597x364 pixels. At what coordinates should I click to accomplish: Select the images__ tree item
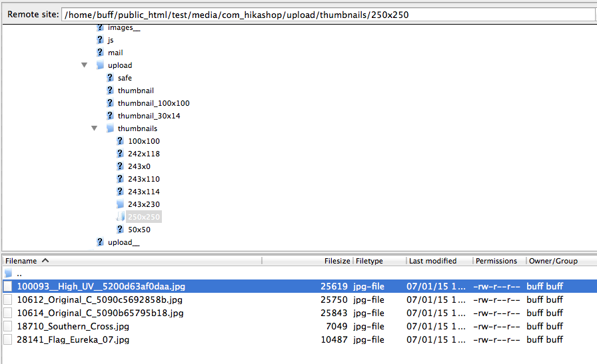(124, 27)
